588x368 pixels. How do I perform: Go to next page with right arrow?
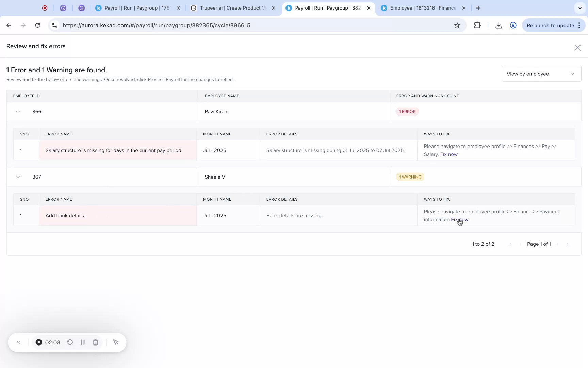558,244
